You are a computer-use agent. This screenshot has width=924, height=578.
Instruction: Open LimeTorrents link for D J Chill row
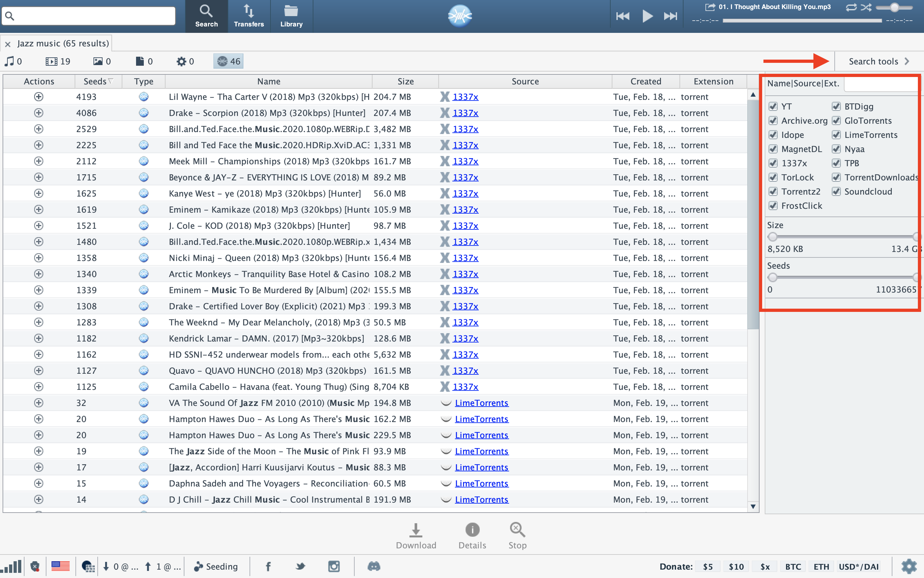coord(481,500)
